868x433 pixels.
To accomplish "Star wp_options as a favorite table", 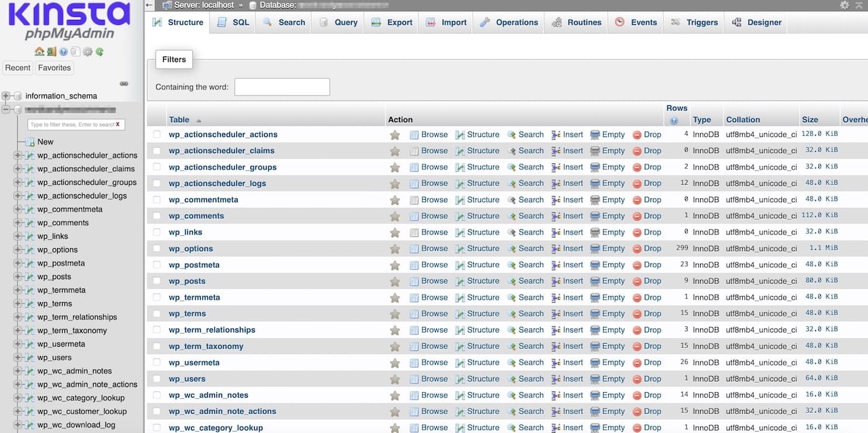I will (395, 248).
